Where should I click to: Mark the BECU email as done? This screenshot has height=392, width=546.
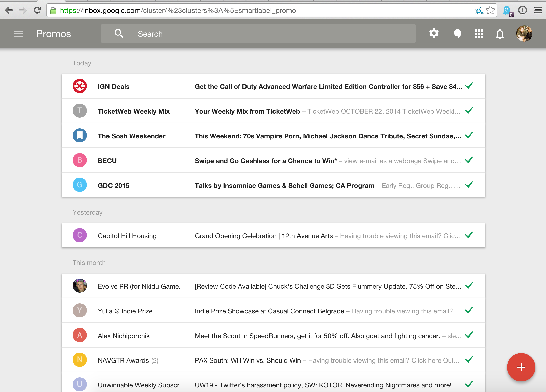(469, 160)
